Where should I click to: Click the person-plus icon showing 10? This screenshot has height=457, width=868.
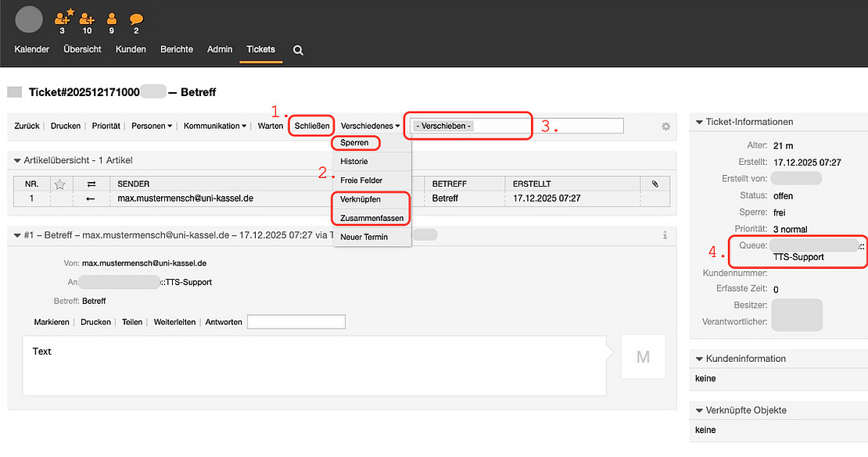(x=87, y=18)
